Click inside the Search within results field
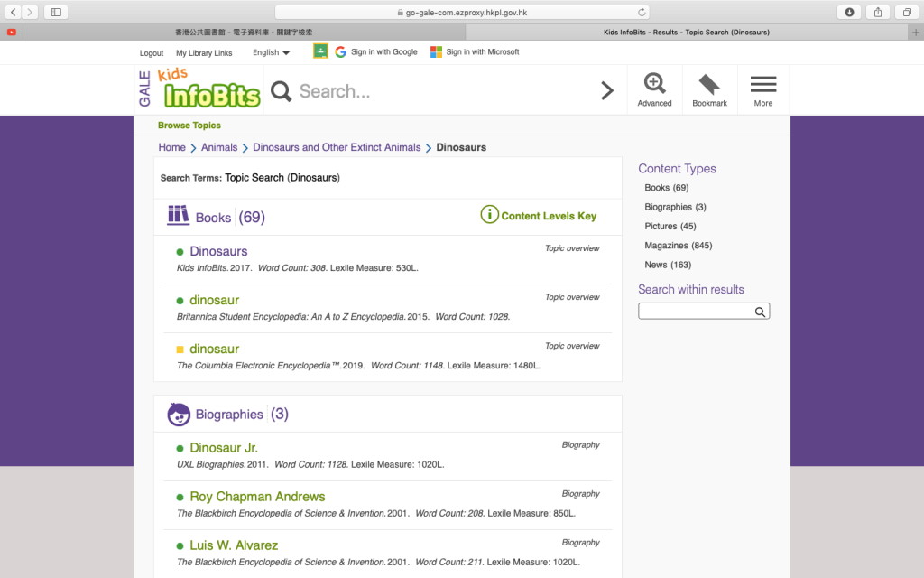924x578 pixels. [x=695, y=312]
